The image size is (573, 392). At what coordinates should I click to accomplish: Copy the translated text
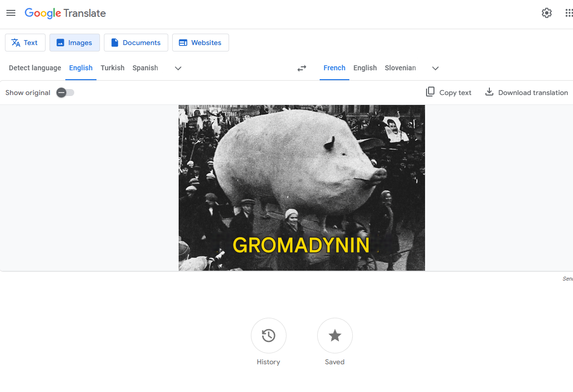[x=448, y=93]
